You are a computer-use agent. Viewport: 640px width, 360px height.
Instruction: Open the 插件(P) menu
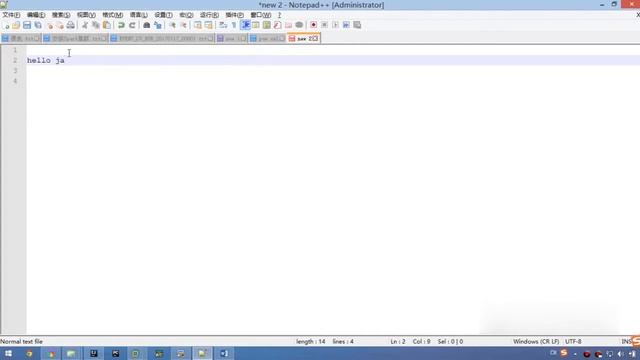235,15
